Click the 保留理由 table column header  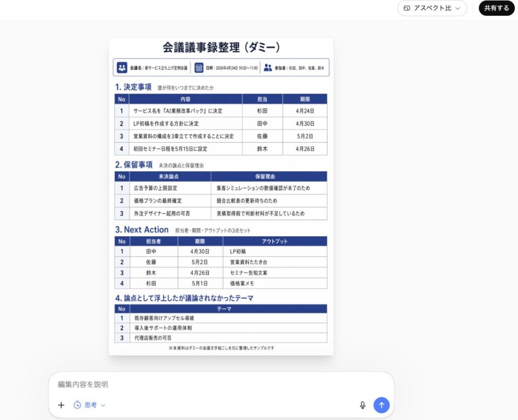click(x=269, y=177)
